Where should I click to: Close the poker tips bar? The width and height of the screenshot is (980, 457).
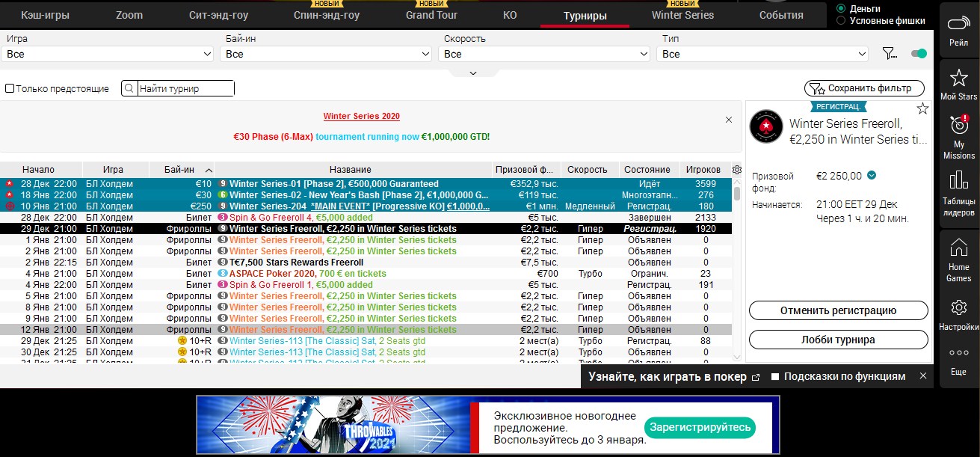pos(923,376)
